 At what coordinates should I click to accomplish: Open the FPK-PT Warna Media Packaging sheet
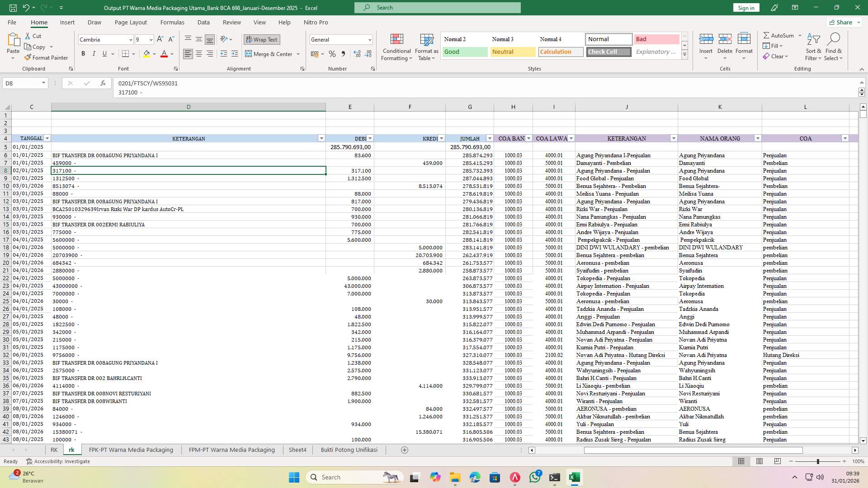pos(131,450)
